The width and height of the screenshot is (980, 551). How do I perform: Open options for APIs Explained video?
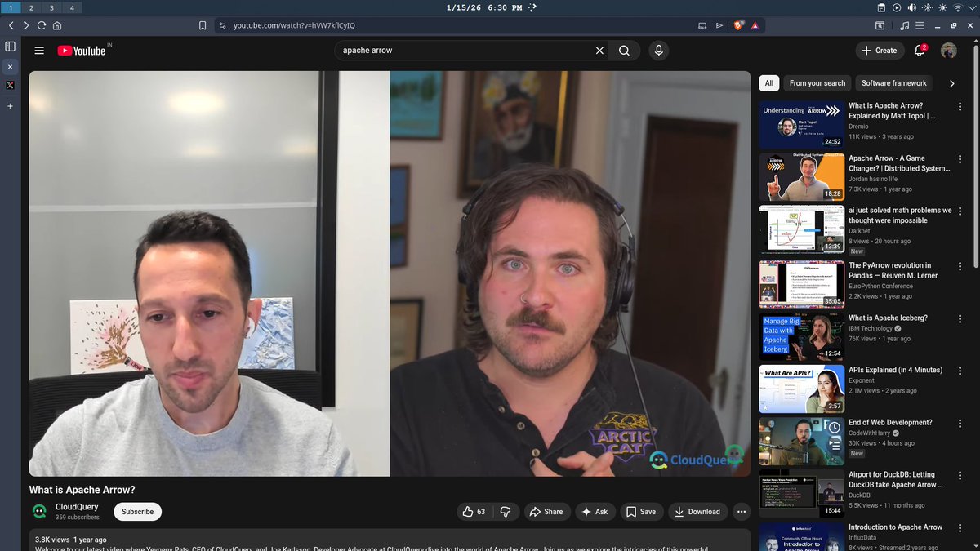click(x=960, y=371)
